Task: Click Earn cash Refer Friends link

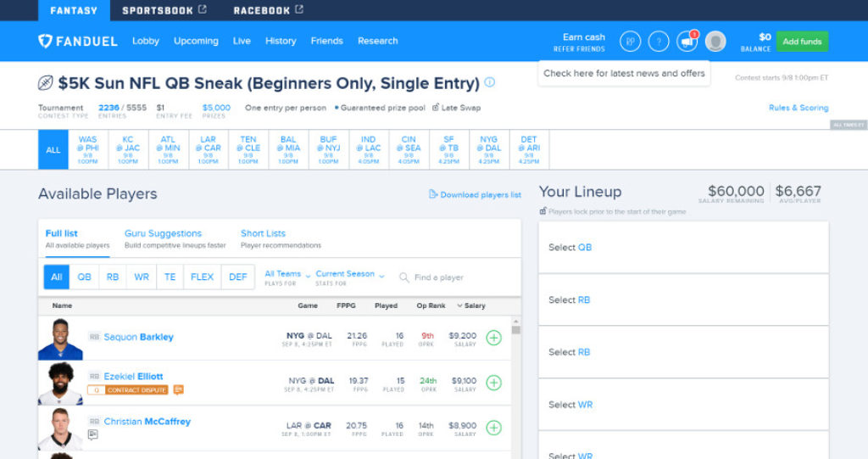Action: pos(579,42)
